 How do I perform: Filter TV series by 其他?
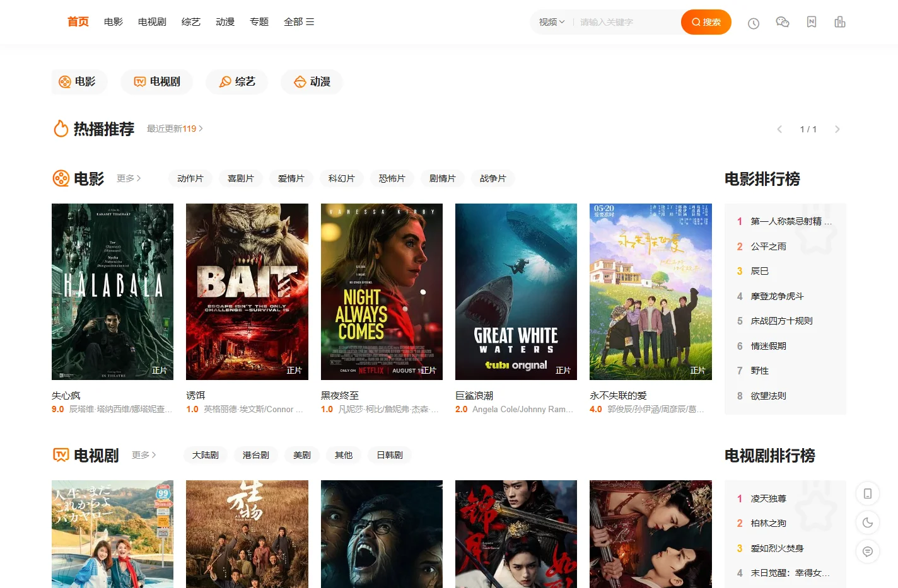tap(344, 455)
